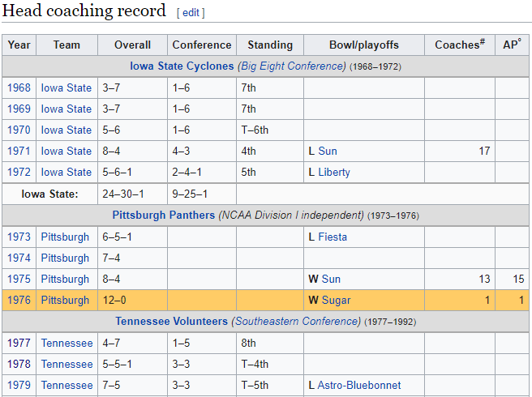
Task: Open the 1975 season year link
Action: pos(19,279)
